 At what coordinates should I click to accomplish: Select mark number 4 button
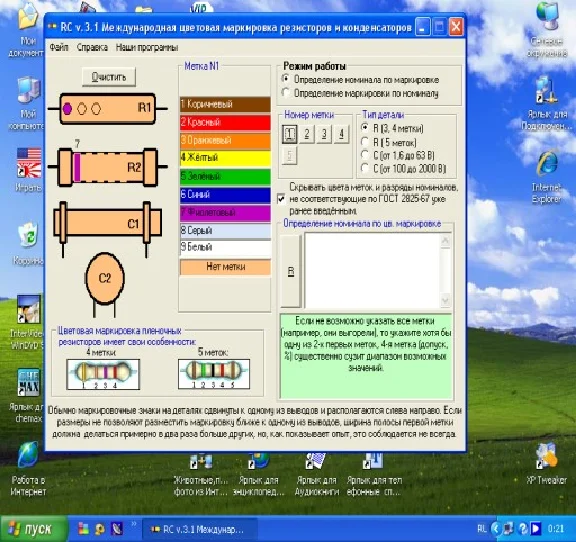click(x=341, y=134)
